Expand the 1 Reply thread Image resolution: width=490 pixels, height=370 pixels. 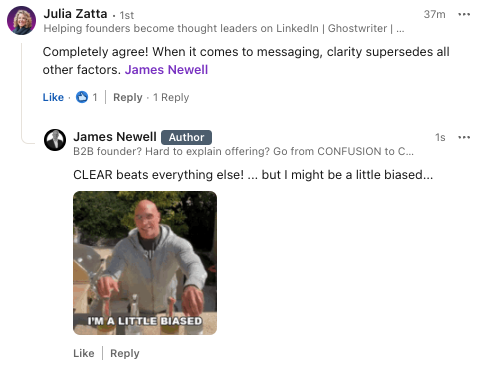tap(171, 97)
